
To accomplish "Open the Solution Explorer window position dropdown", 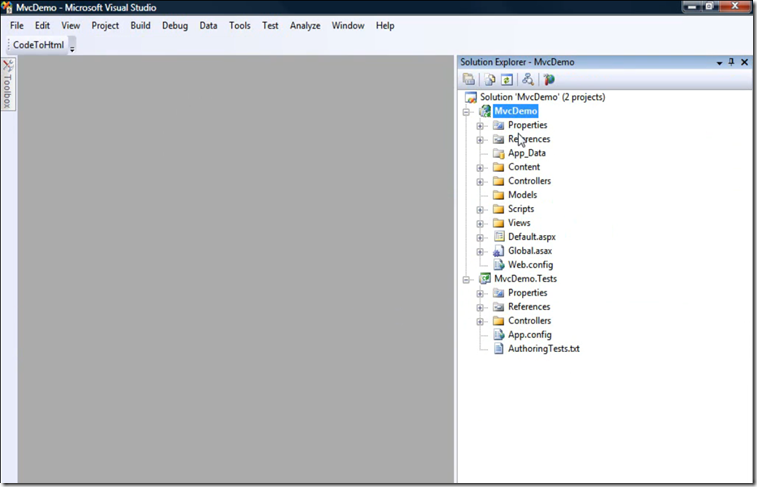I will (719, 62).
